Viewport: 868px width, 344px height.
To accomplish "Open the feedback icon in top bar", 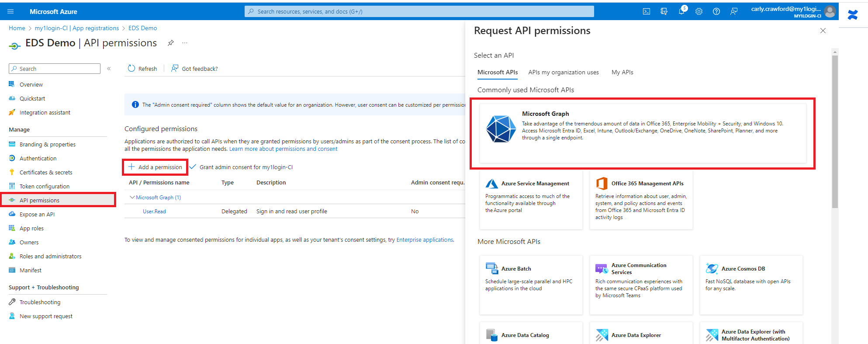I will click(734, 12).
